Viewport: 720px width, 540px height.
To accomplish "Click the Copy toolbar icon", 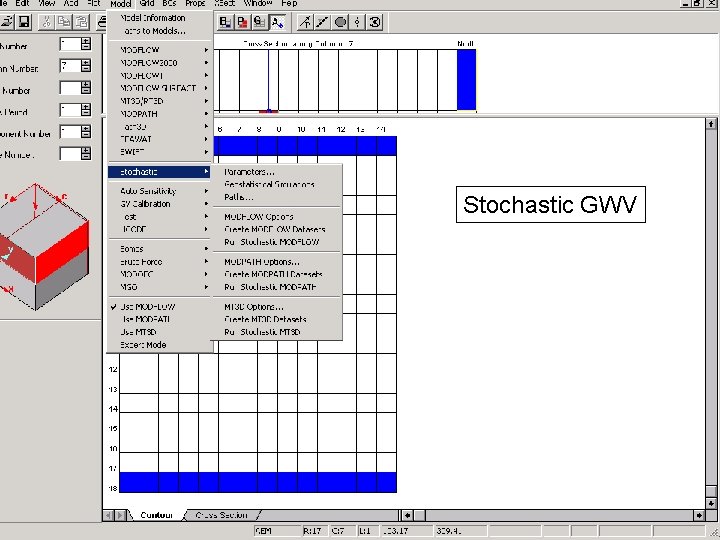I will pyautogui.click(x=64, y=22).
